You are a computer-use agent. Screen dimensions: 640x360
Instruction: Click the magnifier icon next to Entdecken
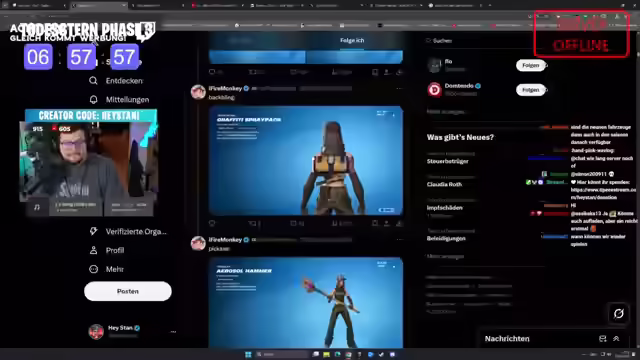click(x=93, y=81)
